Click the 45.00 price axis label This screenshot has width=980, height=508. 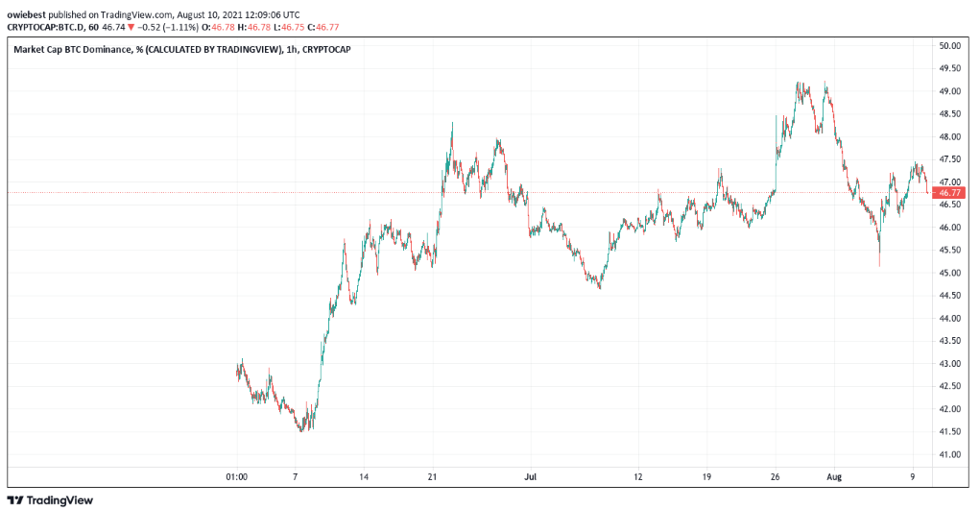click(x=950, y=273)
